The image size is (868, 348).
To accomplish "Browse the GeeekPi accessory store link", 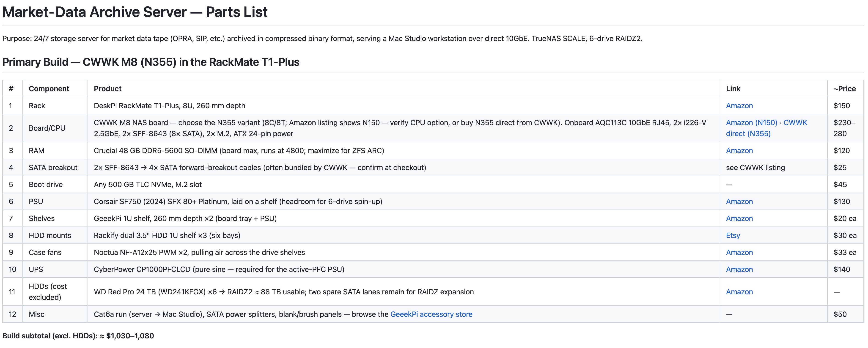I will click(x=431, y=314).
